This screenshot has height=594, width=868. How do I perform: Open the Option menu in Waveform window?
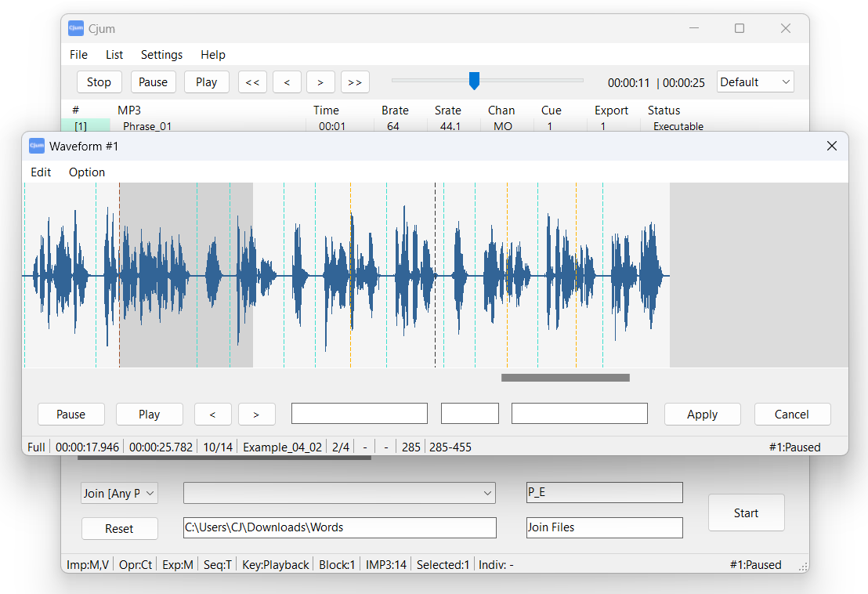click(x=87, y=172)
